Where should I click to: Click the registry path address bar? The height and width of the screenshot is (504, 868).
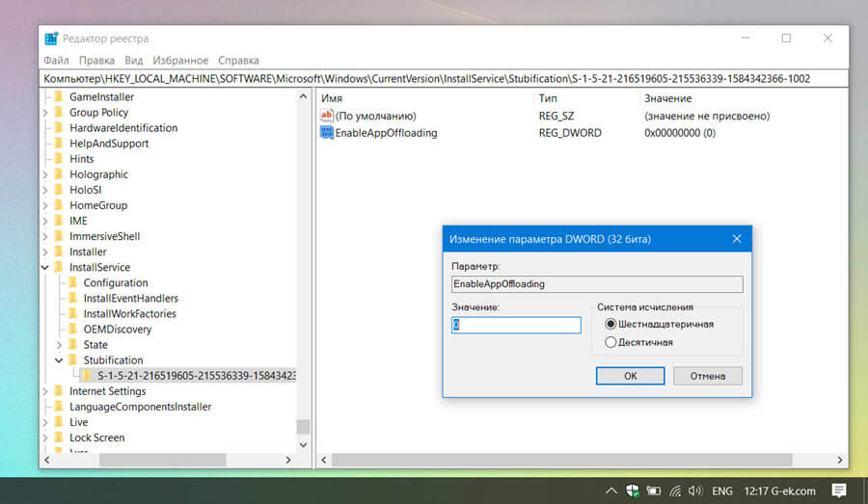(x=443, y=79)
